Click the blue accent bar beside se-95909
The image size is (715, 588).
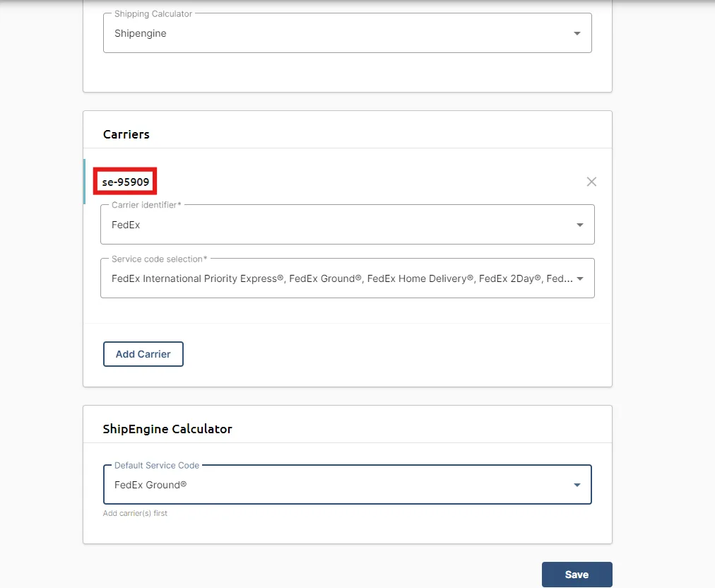pyautogui.click(x=84, y=182)
